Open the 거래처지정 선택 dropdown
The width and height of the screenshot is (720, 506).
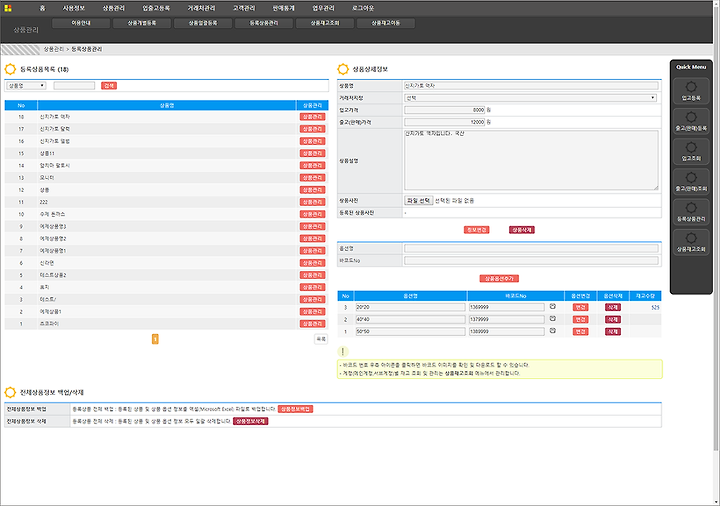(x=530, y=98)
